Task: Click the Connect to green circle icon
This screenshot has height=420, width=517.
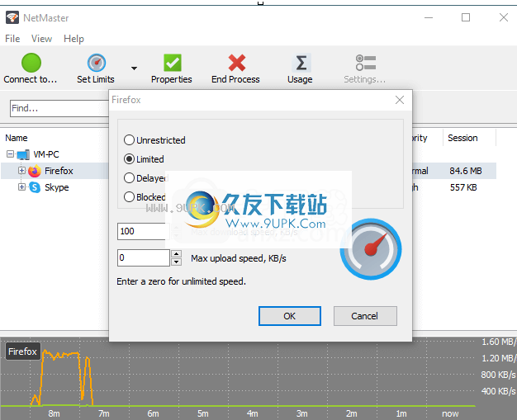Action: click(31, 63)
